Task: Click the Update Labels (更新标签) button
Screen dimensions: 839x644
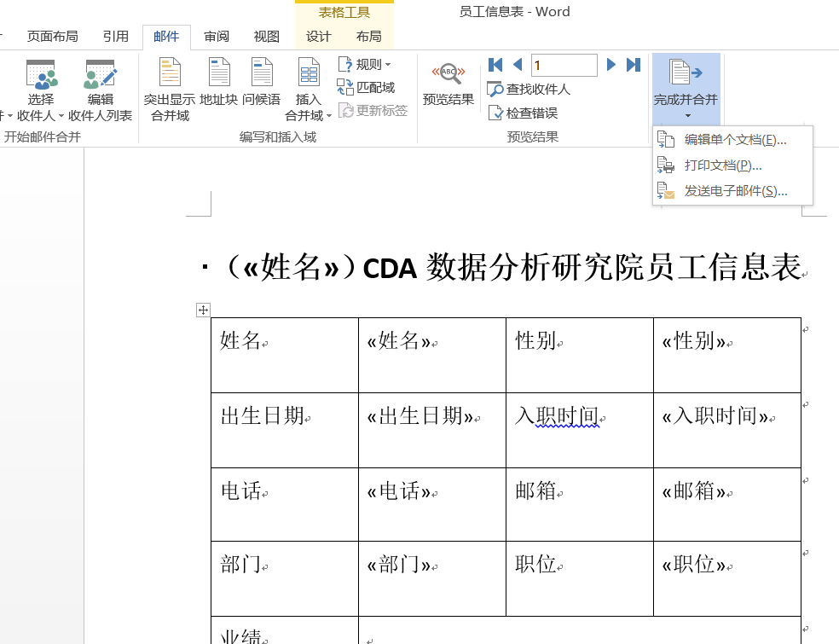Action: coord(373,111)
